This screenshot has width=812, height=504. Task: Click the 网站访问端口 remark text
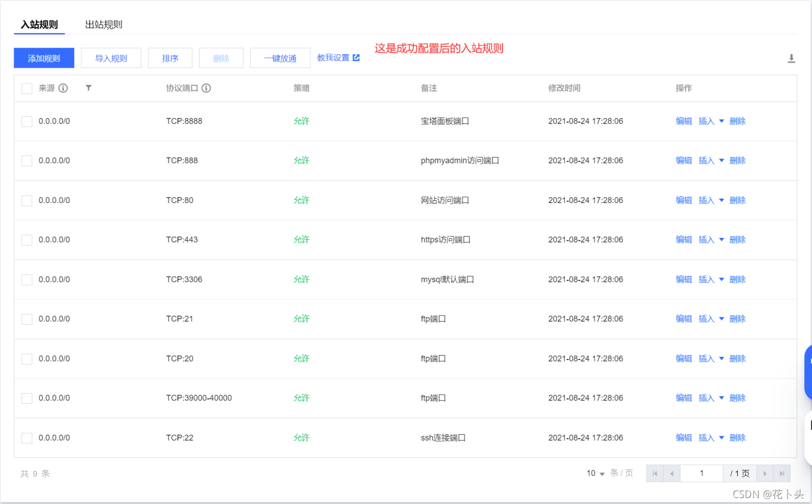[445, 200]
